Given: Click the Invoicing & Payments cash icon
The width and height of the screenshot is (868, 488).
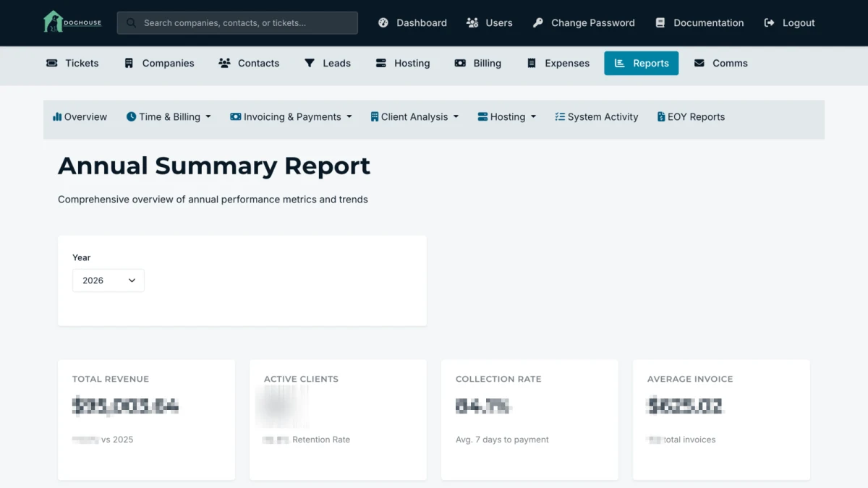Looking at the screenshot, I should pyautogui.click(x=236, y=116).
